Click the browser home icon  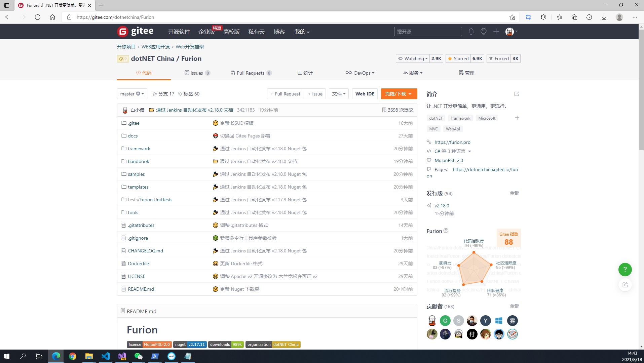click(52, 17)
